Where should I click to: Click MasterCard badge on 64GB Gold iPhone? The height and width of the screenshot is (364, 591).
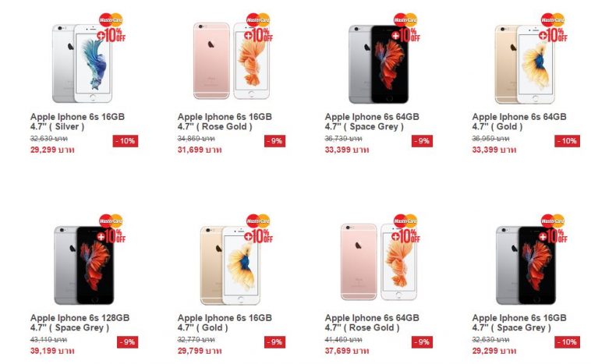pos(553,28)
